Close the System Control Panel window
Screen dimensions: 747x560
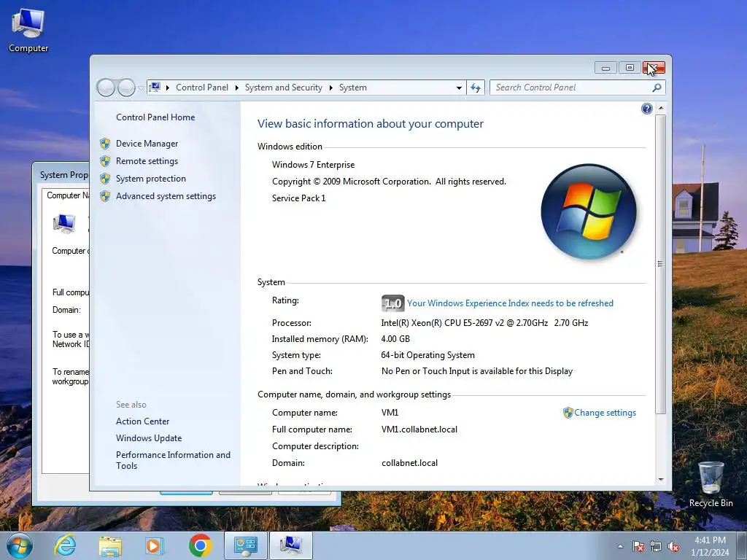point(654,68)
